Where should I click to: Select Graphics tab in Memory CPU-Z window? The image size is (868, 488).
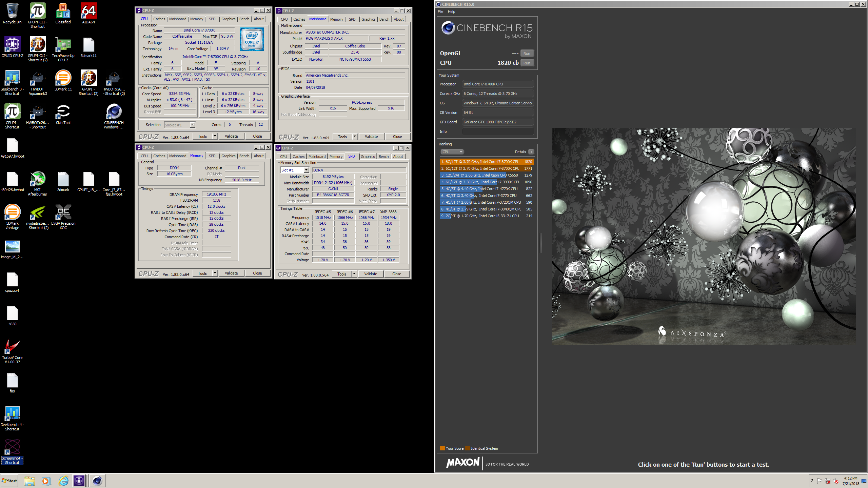(x=228, y=156)
